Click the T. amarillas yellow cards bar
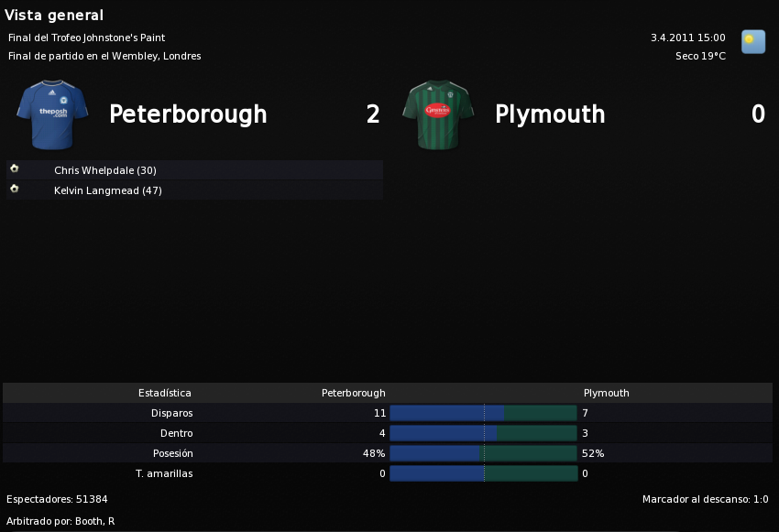The height and width of the screenshot is (532, 779). 483,473
